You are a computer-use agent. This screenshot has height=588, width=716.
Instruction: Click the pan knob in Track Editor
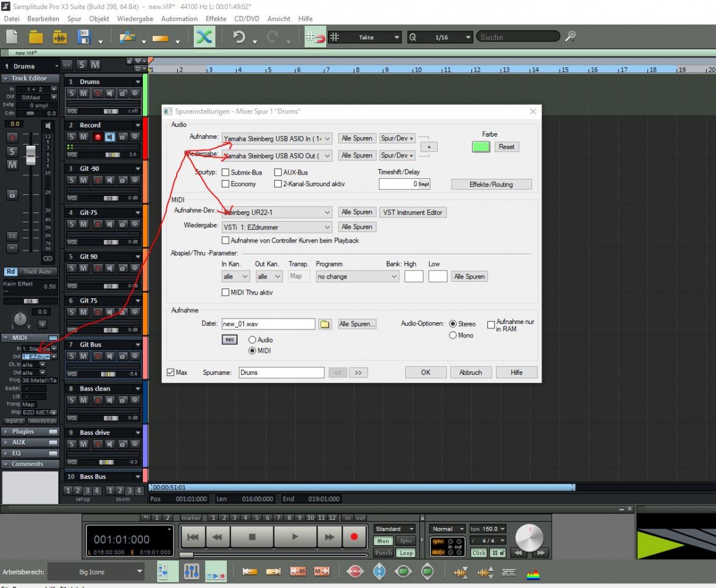(x=20, y=318)
